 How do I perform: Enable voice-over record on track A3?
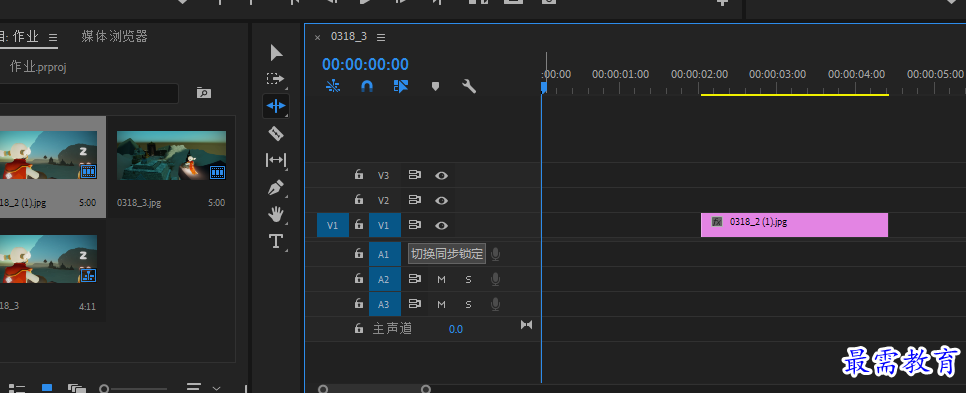(495, 304)
